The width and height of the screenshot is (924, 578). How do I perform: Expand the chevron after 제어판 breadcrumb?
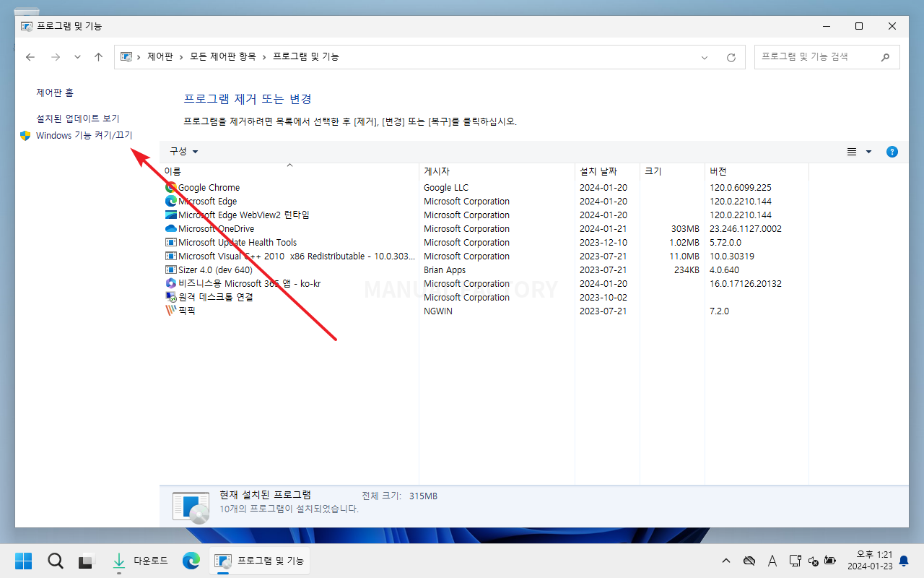pos(181,57)
